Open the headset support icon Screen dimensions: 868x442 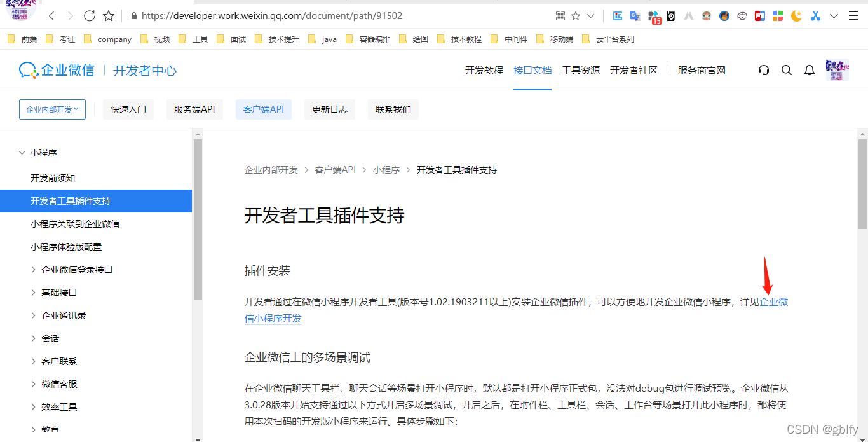[x=763, y=70]
